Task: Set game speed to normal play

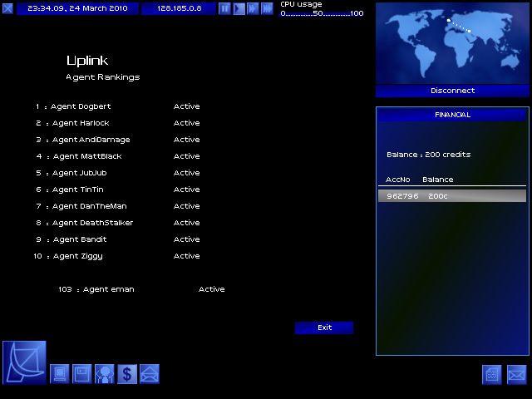Action: (239, 8)
